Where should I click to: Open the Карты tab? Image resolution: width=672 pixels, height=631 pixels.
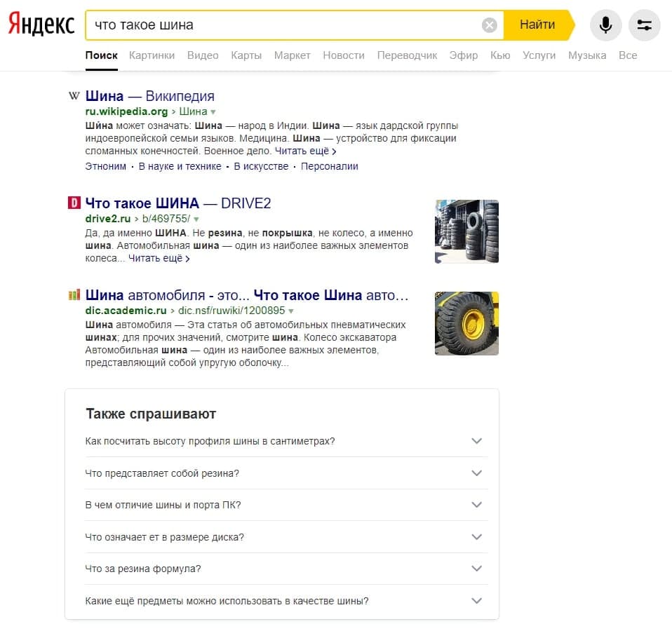(x=246, y=55)
